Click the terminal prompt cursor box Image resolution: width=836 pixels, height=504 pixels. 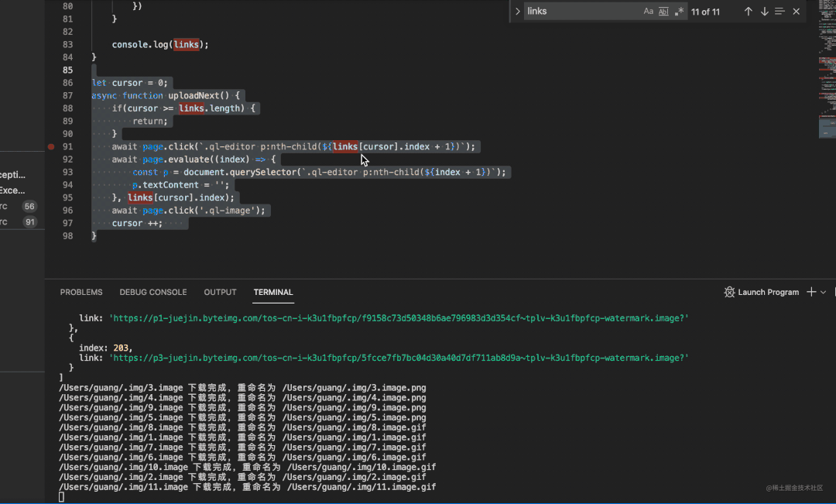(x=61, y=496)
